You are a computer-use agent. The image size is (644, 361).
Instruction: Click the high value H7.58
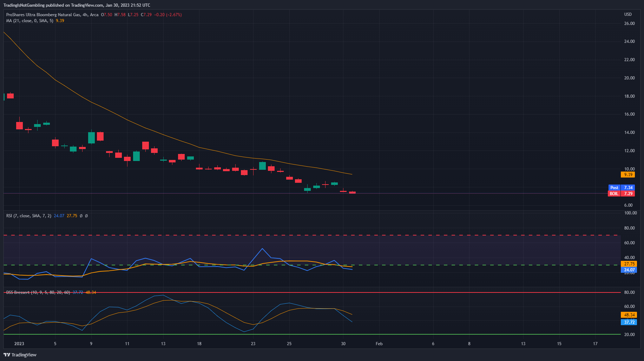click(x=120, y=15)
